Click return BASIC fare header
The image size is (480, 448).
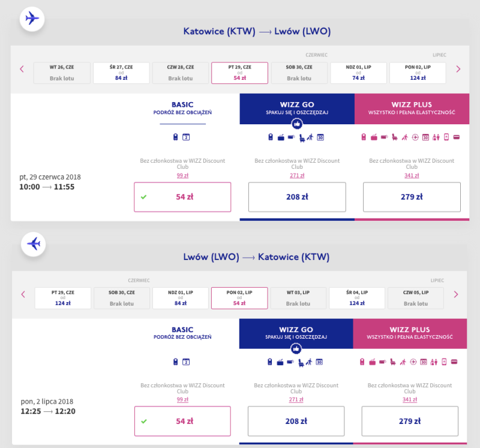pos(182,333)
